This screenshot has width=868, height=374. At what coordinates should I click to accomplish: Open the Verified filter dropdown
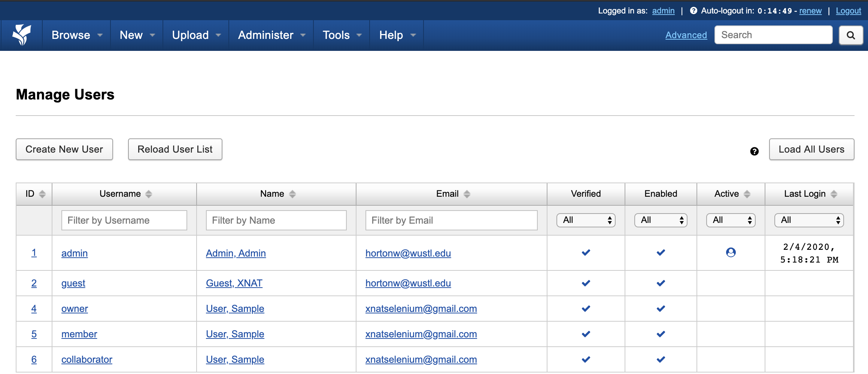(x=586, y=220)
